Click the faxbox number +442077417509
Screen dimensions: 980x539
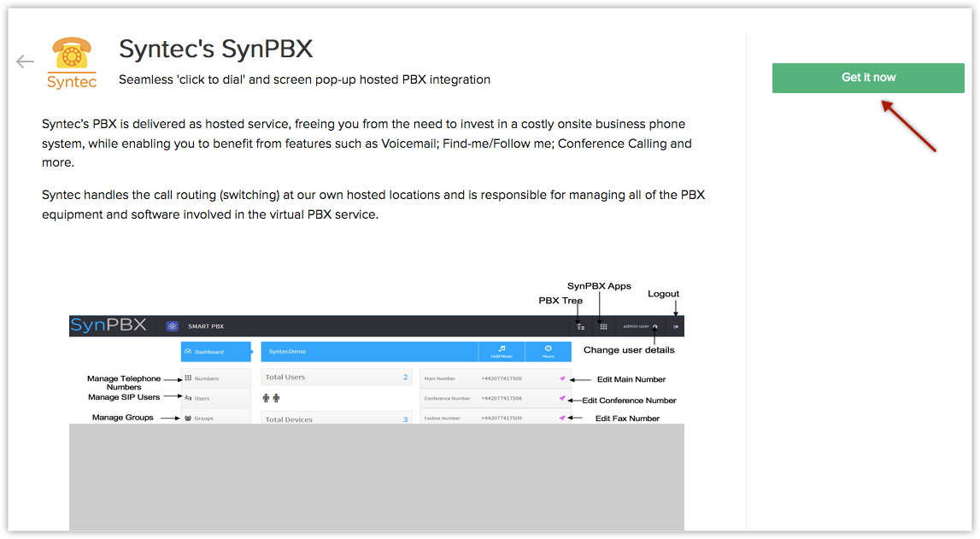502,418
